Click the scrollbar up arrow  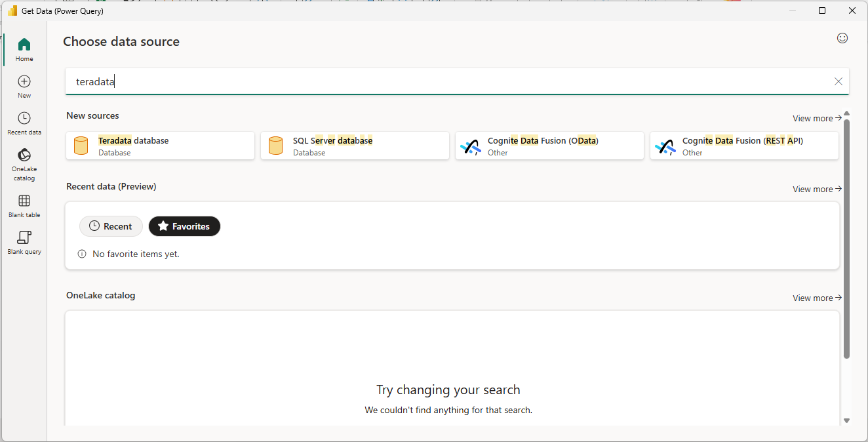[846, 113]
